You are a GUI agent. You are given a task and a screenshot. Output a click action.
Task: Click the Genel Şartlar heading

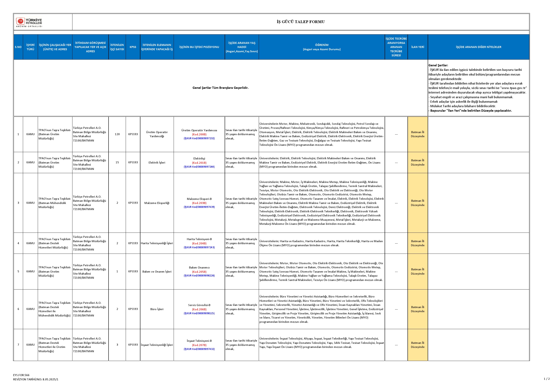438,65
